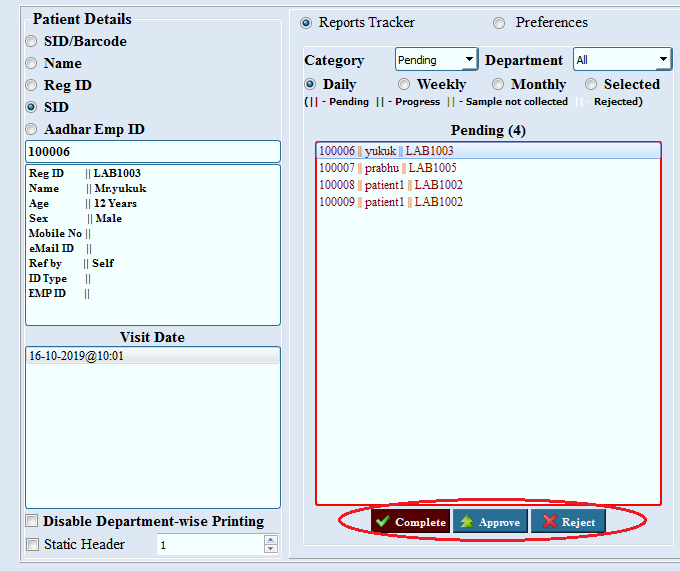Click the ID Type detail row
The height and width of the screenshot is (571, 680).
(59, 278)
